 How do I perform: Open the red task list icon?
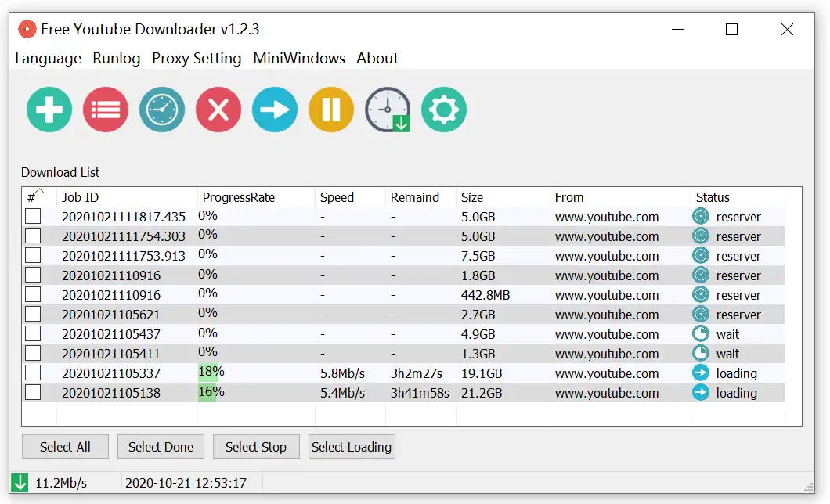pos(106,110)
